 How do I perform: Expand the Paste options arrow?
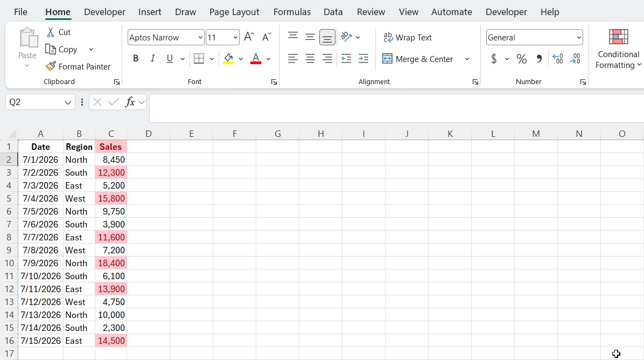click(27, 66)
